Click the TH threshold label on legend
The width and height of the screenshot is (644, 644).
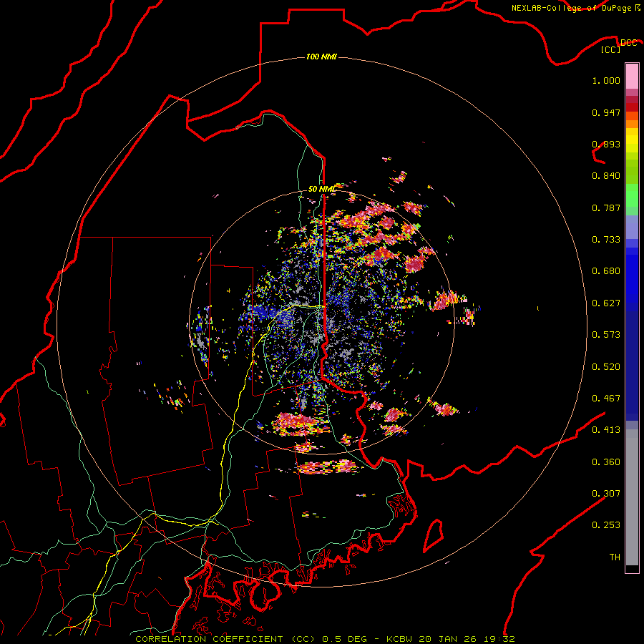[x=615, y=557]
